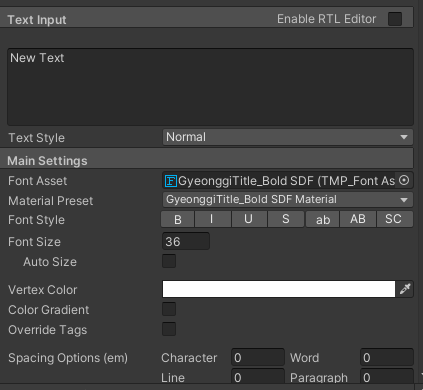This screenshot has height=390, width=423.
Task: Open the Material Preset dropdown
Action: 288,200
